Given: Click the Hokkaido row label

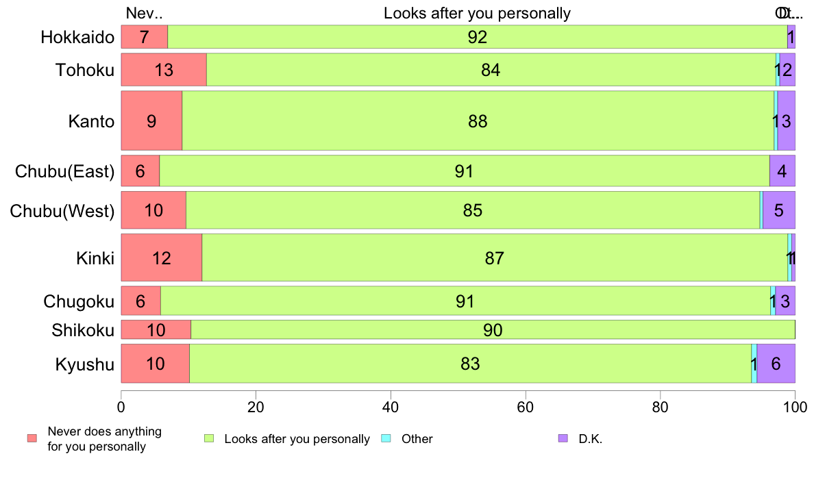Looking at the screenshot, I should pyautogui.click(x=77, y=38).
